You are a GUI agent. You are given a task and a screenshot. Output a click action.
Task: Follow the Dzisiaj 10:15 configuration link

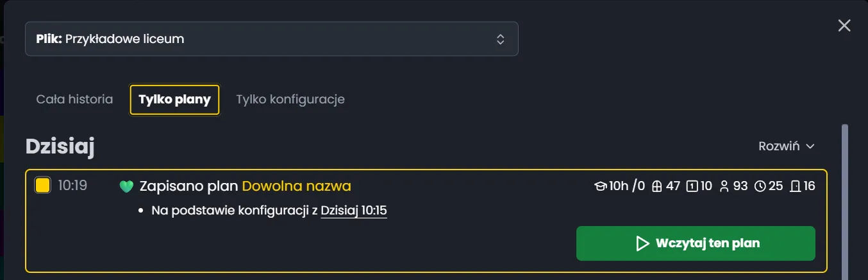tap(353, 211)
